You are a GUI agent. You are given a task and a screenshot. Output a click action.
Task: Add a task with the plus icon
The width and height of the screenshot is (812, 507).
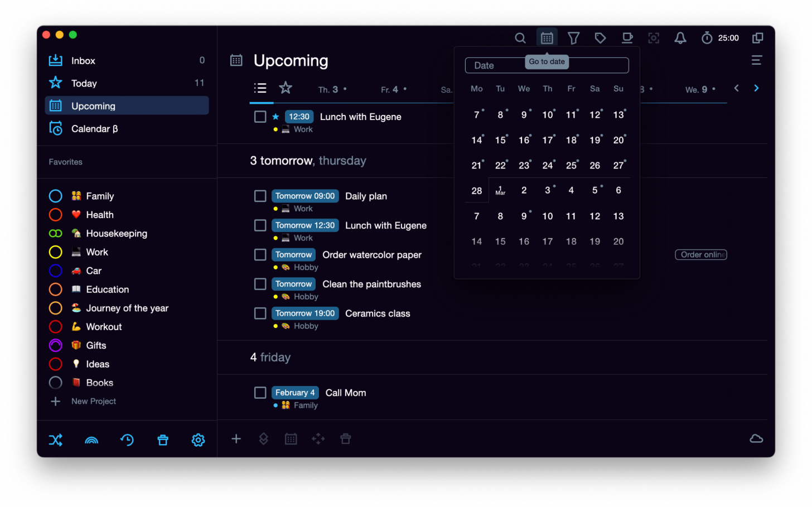tap(236, 439)
